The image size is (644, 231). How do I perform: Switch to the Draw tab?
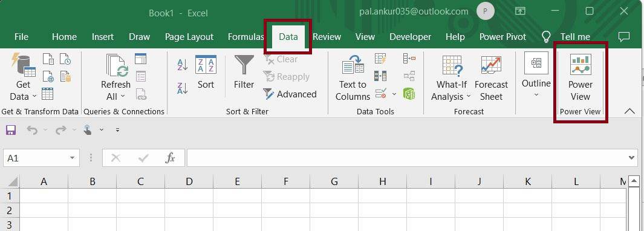(139, 36)
